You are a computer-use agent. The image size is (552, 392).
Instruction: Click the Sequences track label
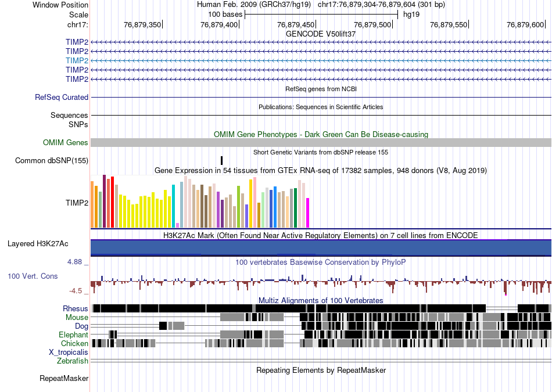click(x=69, y=116)
